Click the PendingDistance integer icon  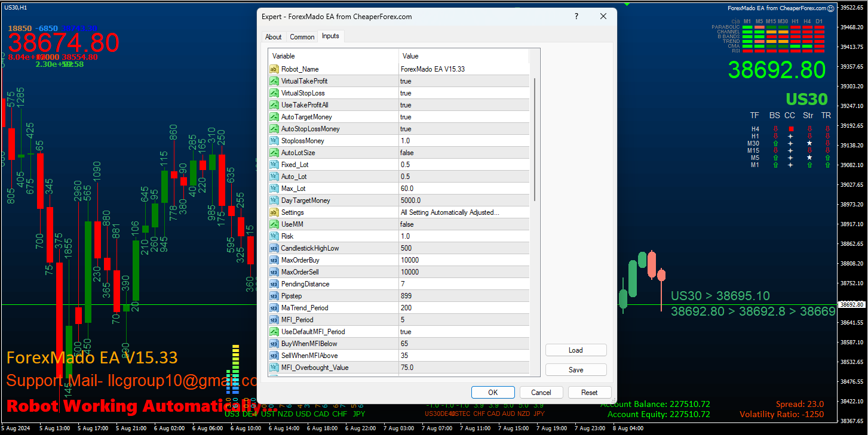point(274,284)
